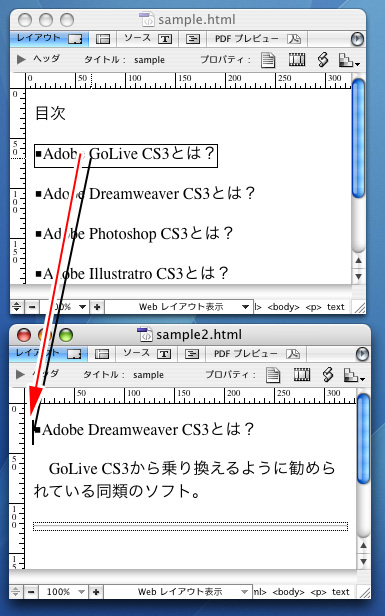Click the frame editor icon in sample2.html
The height and width of the screenshot is (616, 385).
coord(102,354)
